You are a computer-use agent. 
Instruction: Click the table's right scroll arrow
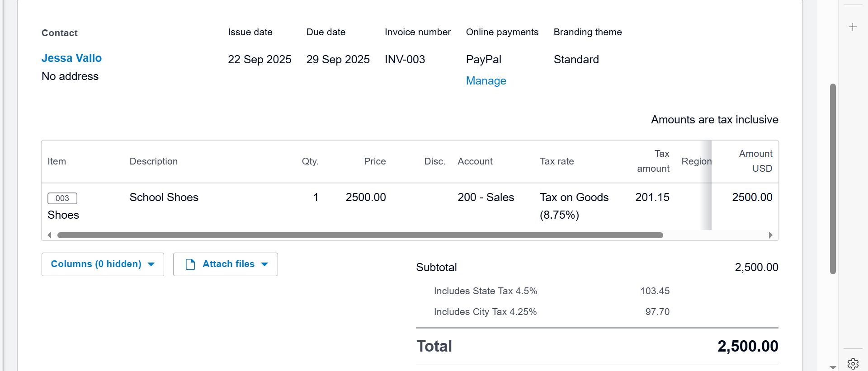[x=770, y=235]
